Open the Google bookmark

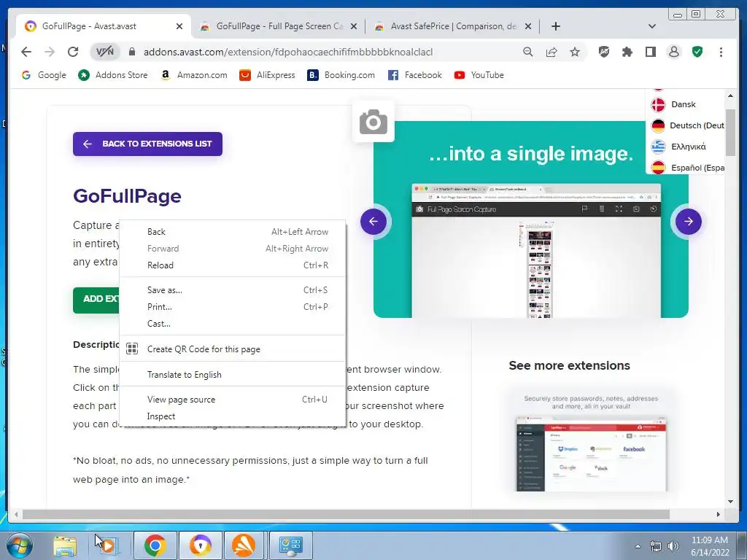44,75
